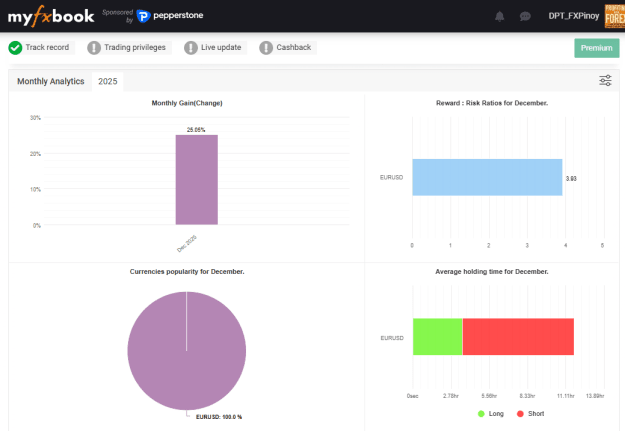Click the EURUSD reward risk ratio bar
The width and height of the screenshot is (625, 431).
487,177
